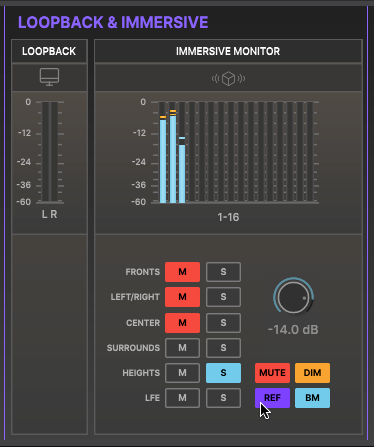Viewport: 374px width, 447px height.
Task: Mute the SURROUNDS group
Action: tap(182, 348)
